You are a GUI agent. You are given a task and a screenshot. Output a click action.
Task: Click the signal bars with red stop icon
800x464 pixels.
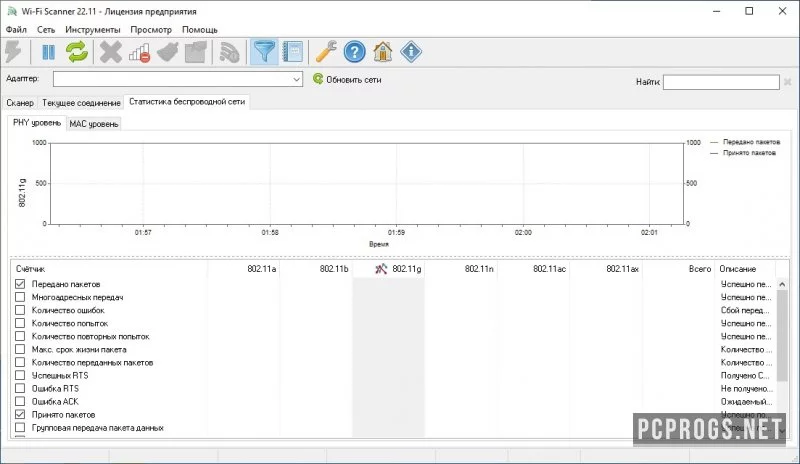click(139, 52)
